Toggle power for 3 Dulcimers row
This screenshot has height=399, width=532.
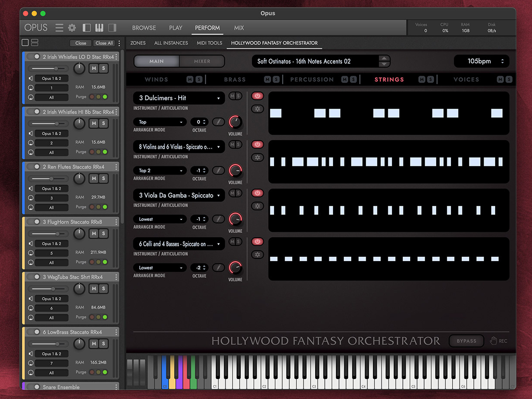pyautogui.click(x=258, y=96)
